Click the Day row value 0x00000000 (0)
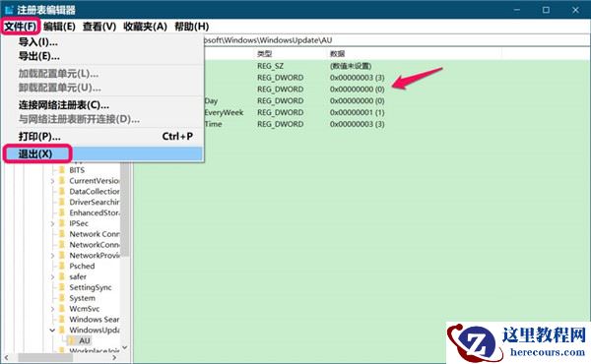 [357, 101]
